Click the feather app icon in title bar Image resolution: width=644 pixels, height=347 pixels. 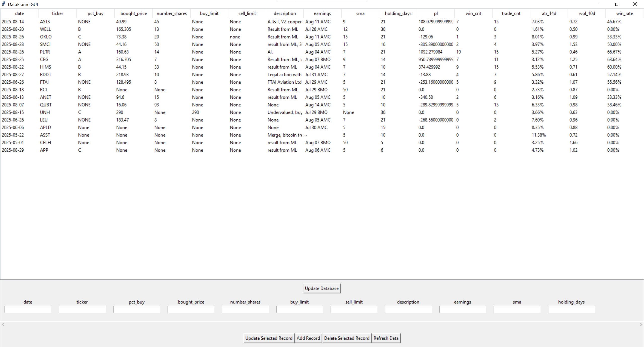pos(4,4)
